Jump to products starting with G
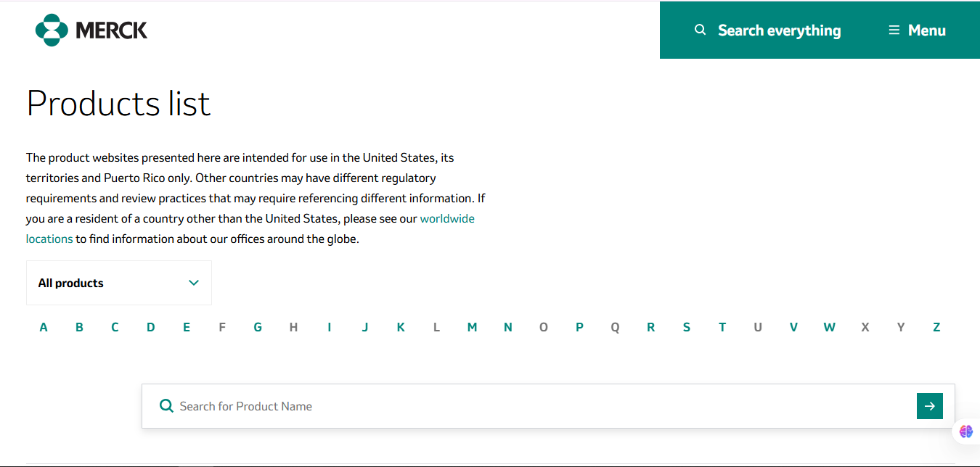 [258, 327]
